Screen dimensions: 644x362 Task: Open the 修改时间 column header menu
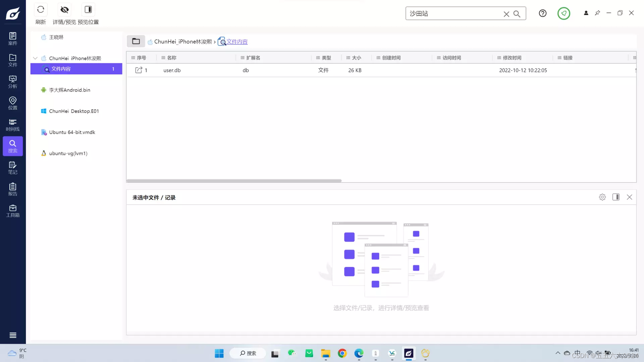pyautogui.click(x=499, y=58)
